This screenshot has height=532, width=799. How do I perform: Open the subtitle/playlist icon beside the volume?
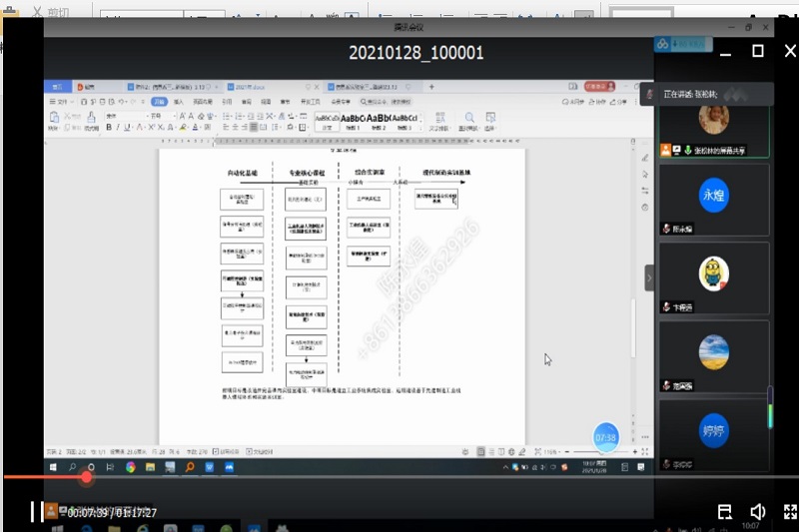pos(725,512)
